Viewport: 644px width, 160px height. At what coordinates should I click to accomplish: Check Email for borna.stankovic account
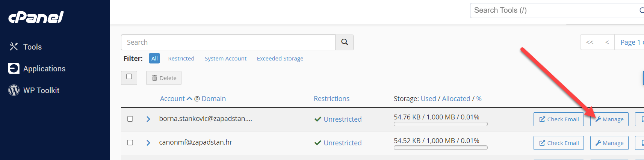tap(558, 119)
